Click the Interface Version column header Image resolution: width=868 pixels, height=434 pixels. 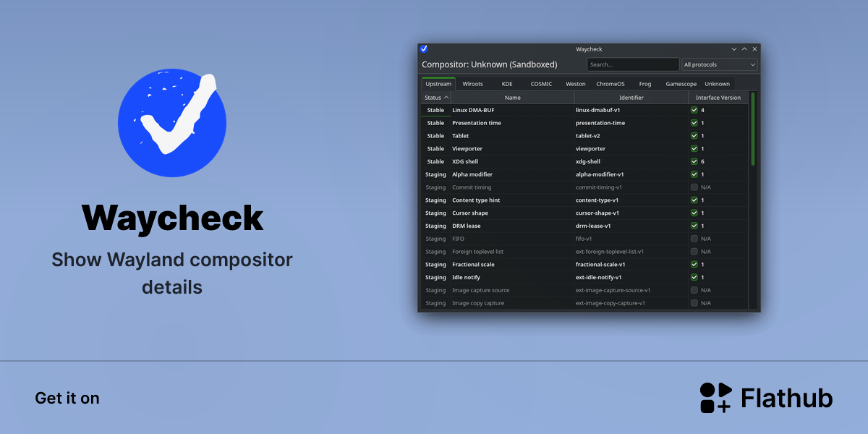(x=718, y=98)
